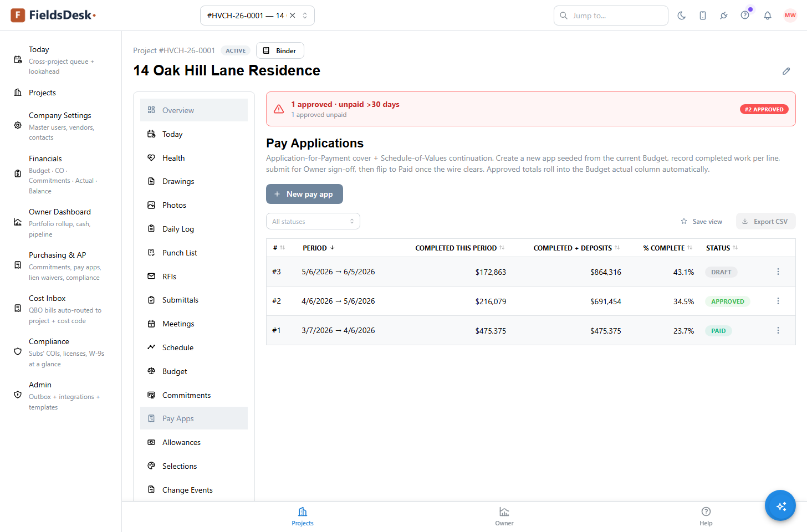
Task: Sort by # column
Action: pyautogui.click(x=279, y=248)
